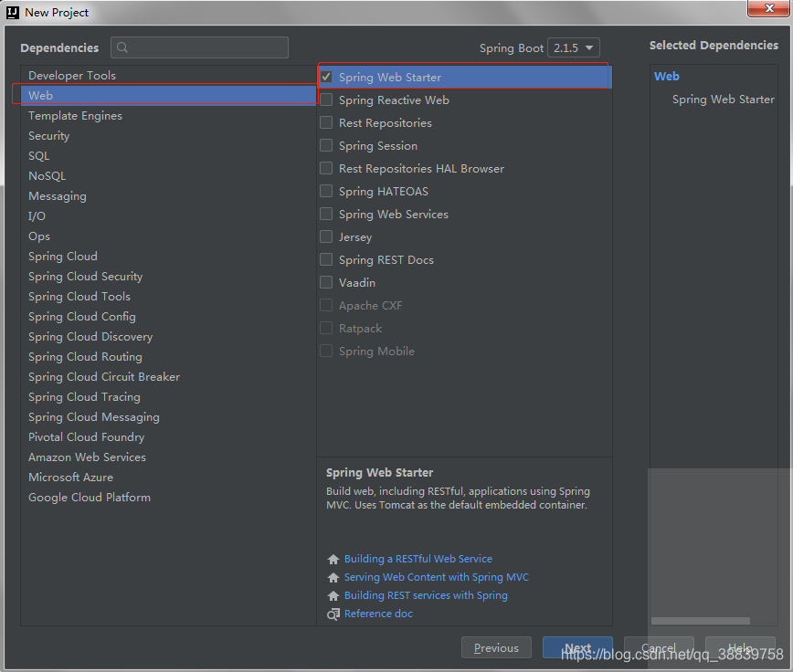Select Spring Cloud Security category
The height and width of the screenshot is (672, 793).
click(168, 277)
